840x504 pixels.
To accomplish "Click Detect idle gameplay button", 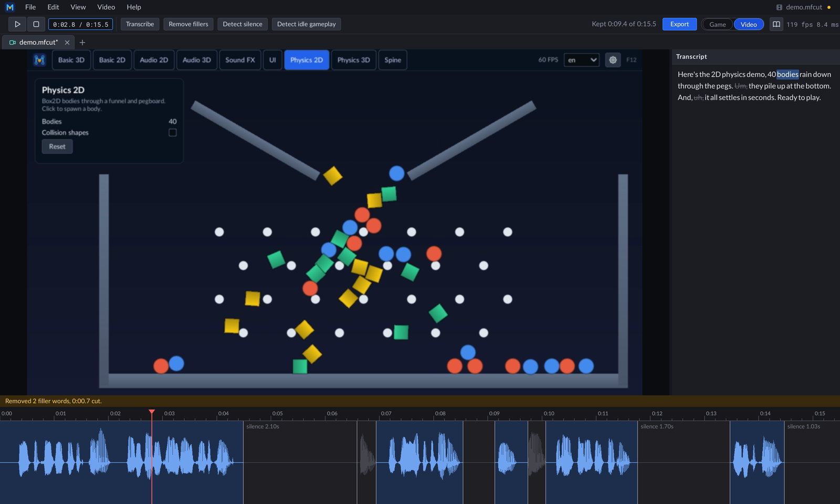I will pos(307,24).
